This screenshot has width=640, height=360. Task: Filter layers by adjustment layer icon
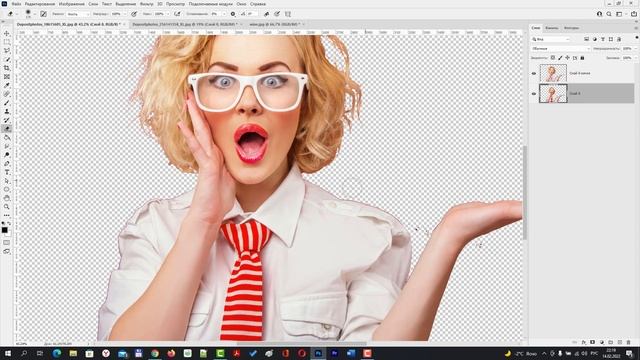pyautogui.click(x=595, y=39)
